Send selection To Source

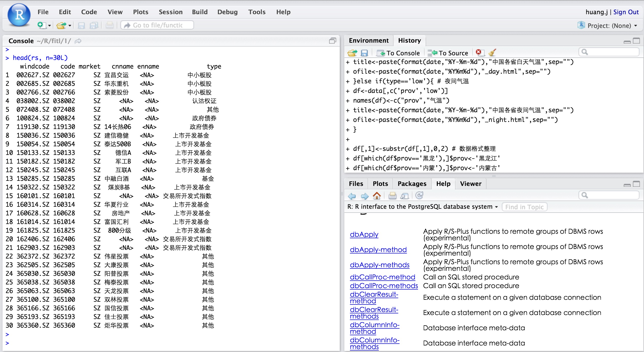tap(448, 53)
